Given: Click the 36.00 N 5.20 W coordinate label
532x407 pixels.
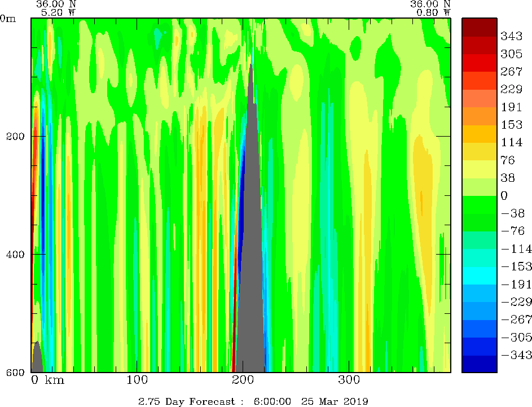Looking at the screenshot, I should (56, 8).
